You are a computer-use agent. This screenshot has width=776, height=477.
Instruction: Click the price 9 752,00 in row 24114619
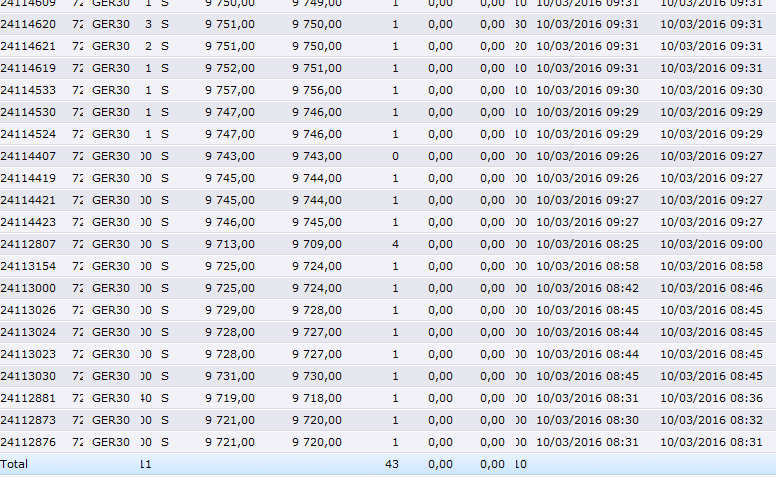coord(230,68)
